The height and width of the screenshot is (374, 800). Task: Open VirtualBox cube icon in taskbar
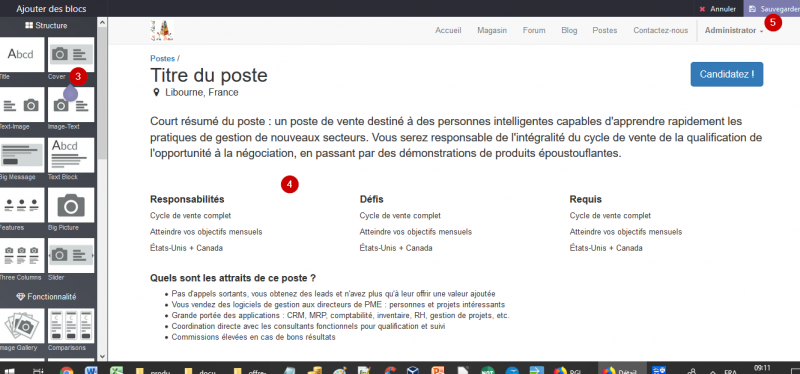point(413,371)
